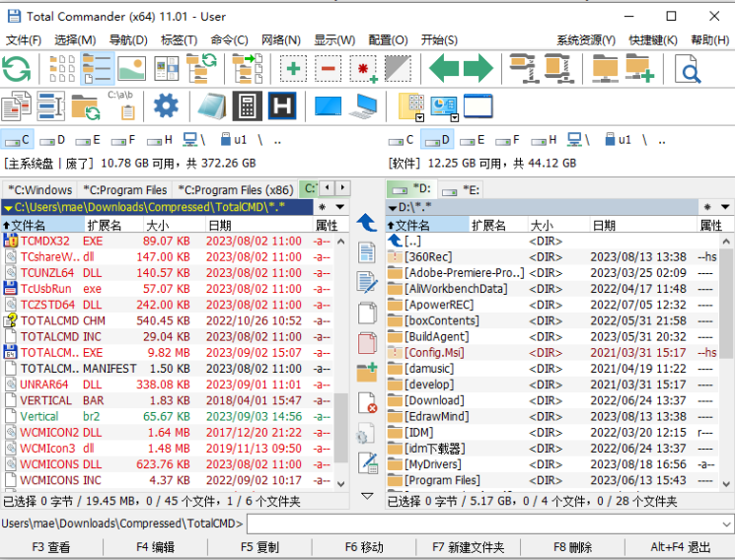The image size is (735, 560).
Task: Select drive D in left drive bar
Action: pos(52,140)
